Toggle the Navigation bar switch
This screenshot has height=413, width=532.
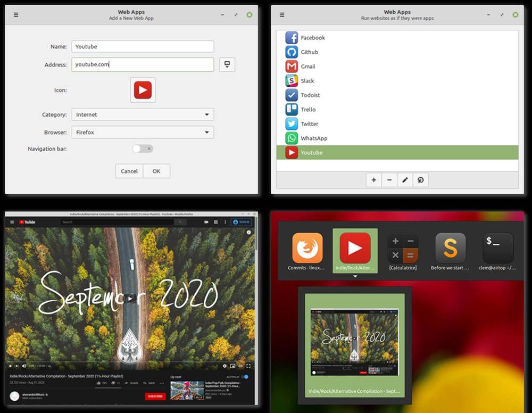click(x=143, y=148)
